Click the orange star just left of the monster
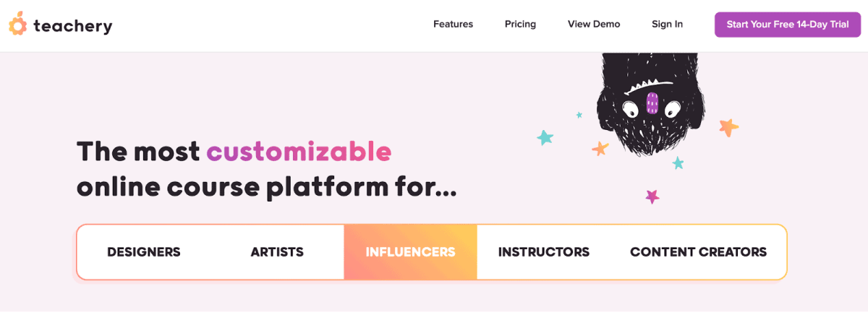Screen dimensions: 868x312 click(x=600, y=149)
